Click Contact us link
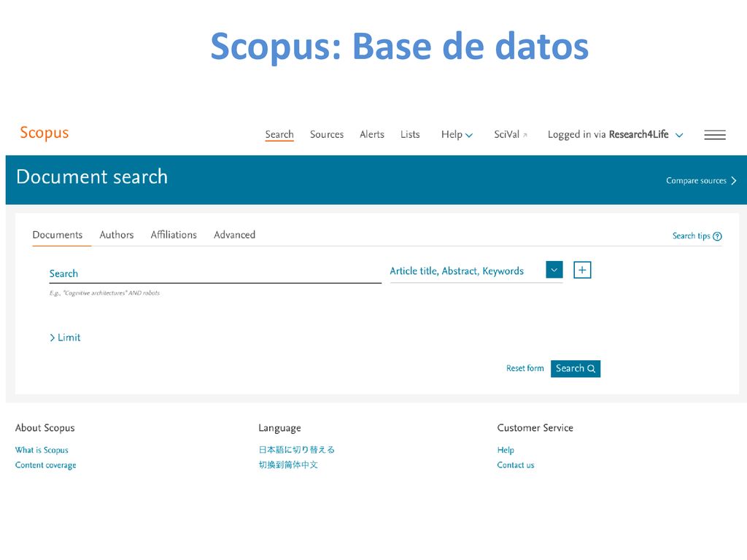 pyautogui.click(x=516, y=465)
